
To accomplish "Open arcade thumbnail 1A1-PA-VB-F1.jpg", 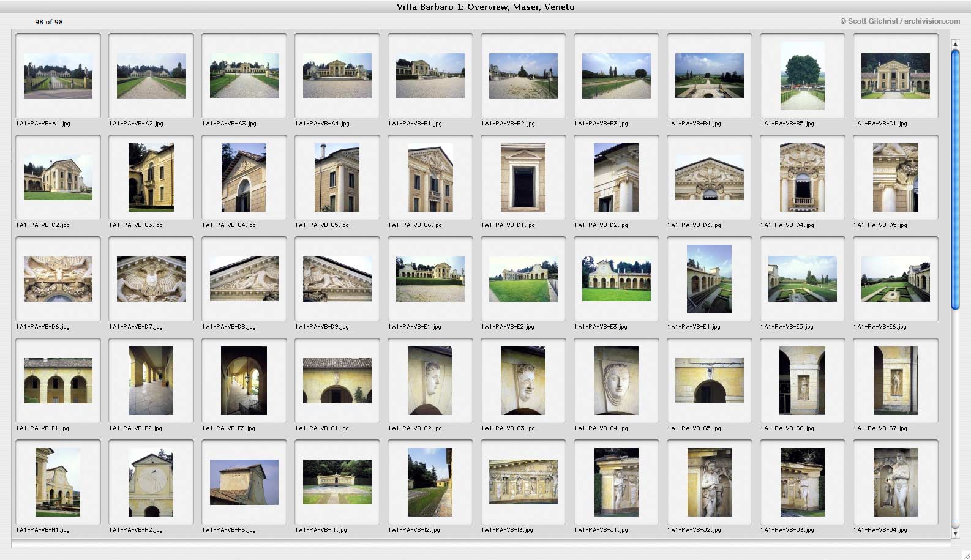I will pos(58,381).
